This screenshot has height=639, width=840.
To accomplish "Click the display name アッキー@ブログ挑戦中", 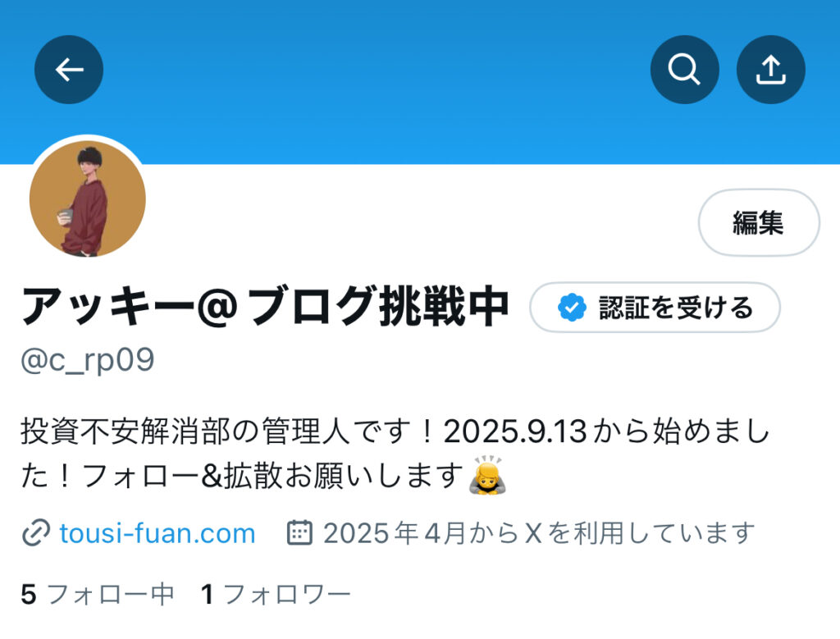I will pyautogui.click(x=265, y=307).
